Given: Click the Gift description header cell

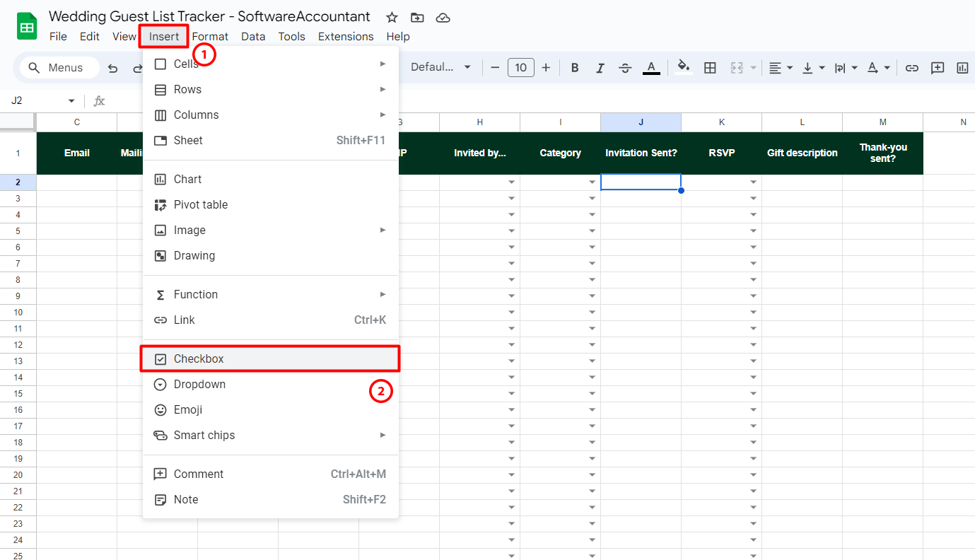Looking at the screenshot, I should pos(802,153).
